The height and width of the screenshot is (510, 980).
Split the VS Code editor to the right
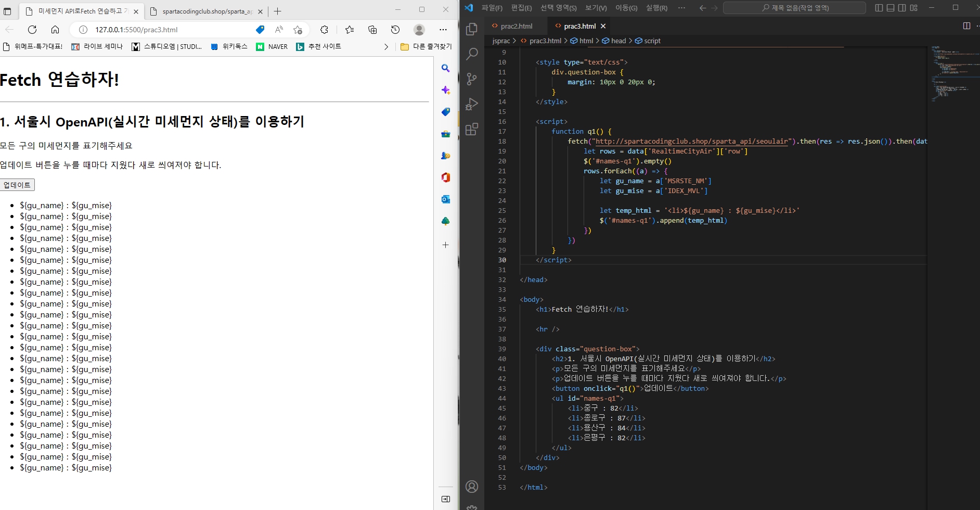[966, 26]
